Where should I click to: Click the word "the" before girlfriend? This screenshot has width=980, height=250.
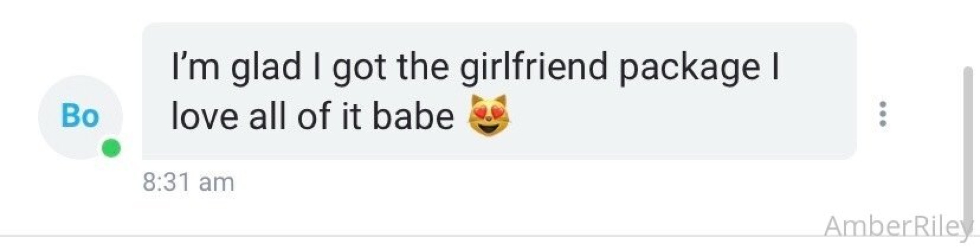coord(422,67)
